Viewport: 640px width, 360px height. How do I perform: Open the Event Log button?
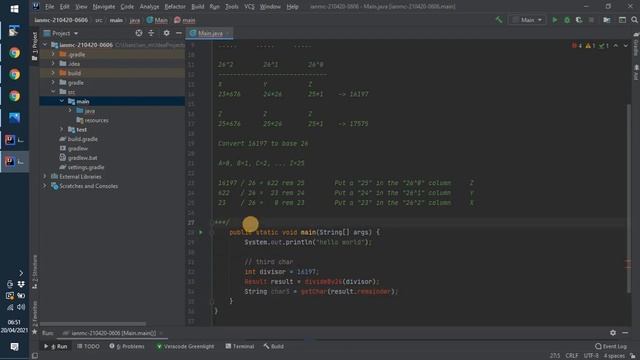611,346
